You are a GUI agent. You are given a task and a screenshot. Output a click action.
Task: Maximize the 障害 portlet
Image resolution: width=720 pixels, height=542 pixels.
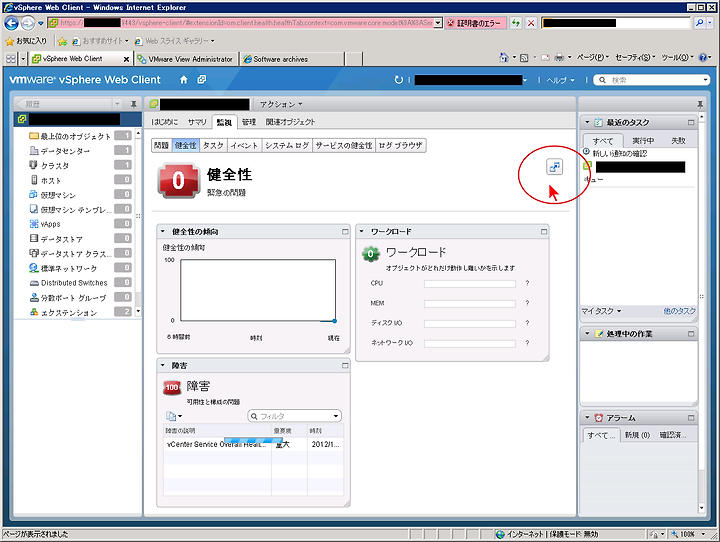(345, 366)
